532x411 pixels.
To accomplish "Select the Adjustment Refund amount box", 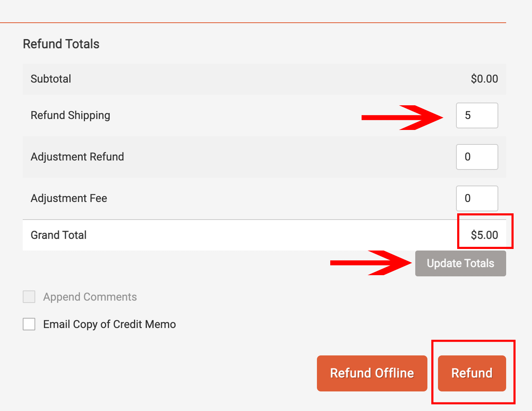I will (477, 157).
